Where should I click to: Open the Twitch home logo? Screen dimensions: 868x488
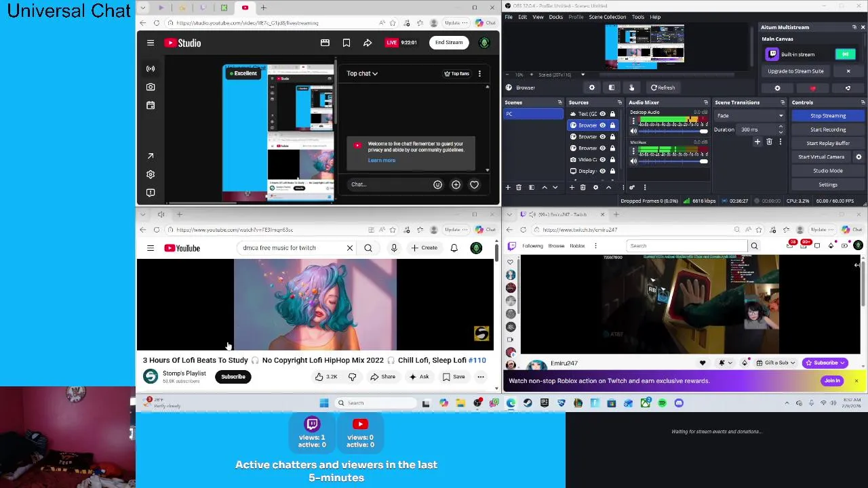coord(511,246)
